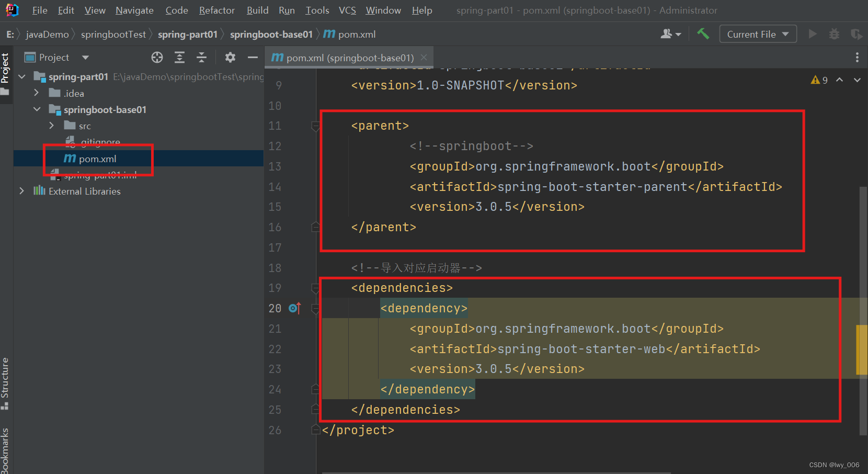This screenshot has width=868, height=474.
Task: Click the 1.0-SNAPSHOT version line
Action: [464, 85]
